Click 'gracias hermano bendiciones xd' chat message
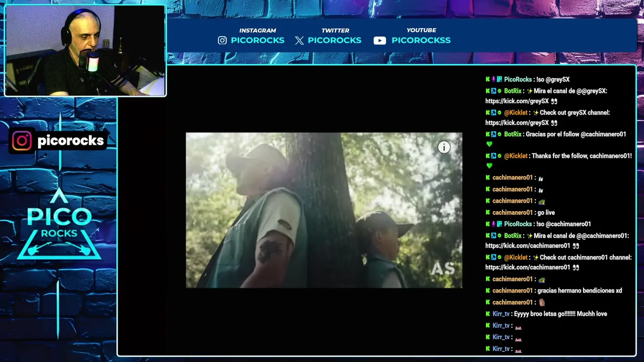The width and height of the screenshot is (644, 362). click(x=580, y=291)
